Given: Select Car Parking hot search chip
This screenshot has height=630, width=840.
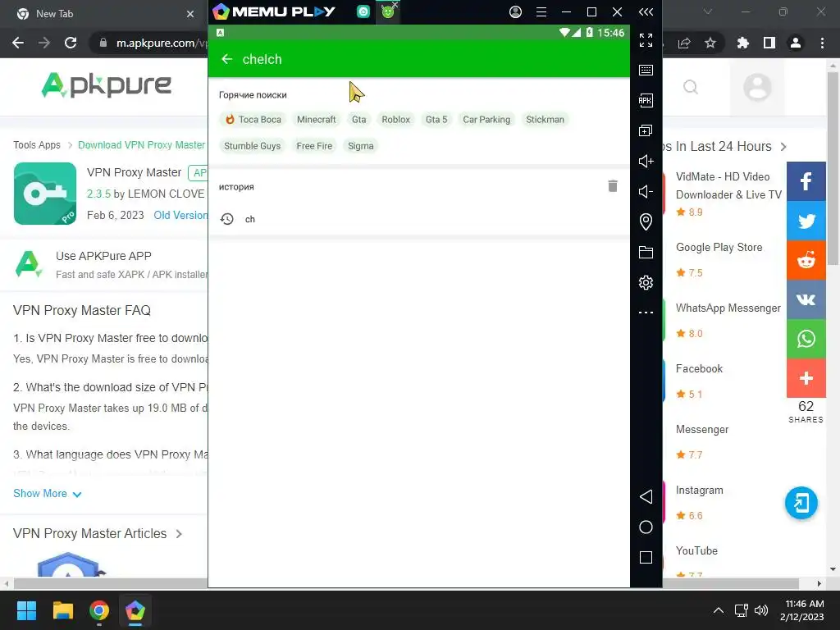Looking at the screenshot, I should pyautogui.click(x=486, y=120).
